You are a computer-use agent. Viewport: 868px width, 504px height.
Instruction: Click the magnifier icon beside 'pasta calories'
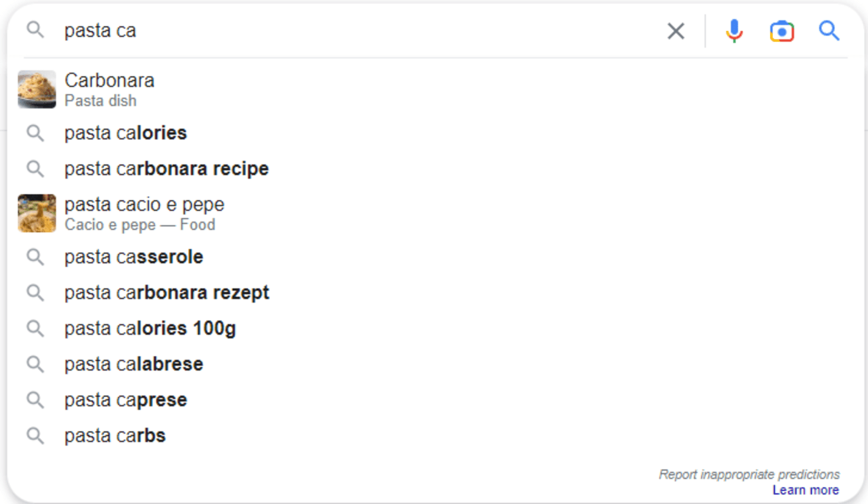[x=35, y=133]
